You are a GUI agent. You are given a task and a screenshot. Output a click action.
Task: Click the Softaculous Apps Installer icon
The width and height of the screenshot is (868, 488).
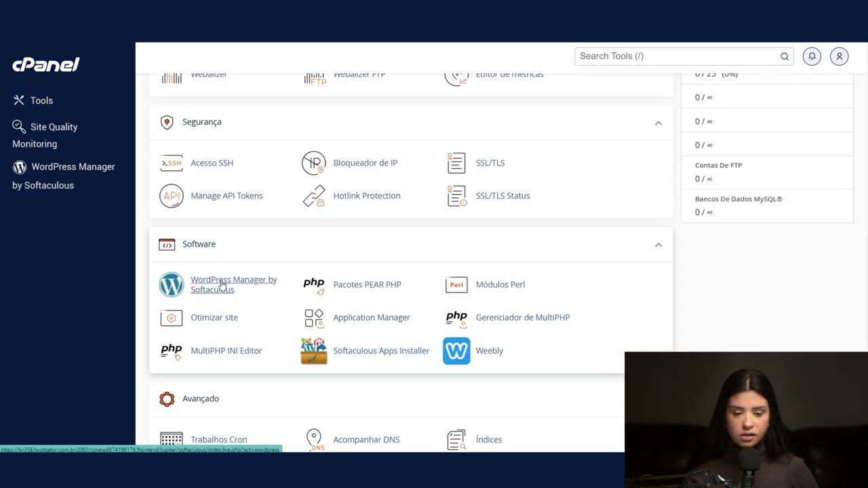pyautogui.click(x=314, y=351)
